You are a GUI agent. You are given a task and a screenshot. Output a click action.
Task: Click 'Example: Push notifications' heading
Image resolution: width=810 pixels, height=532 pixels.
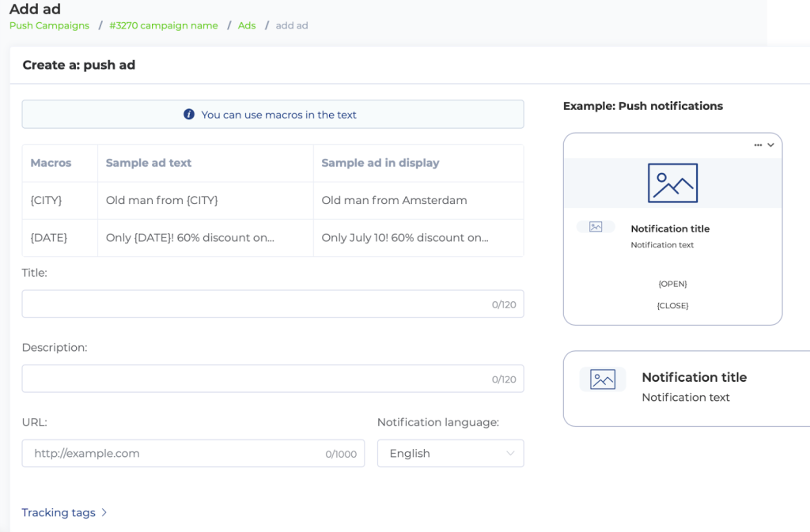[642, 106]
